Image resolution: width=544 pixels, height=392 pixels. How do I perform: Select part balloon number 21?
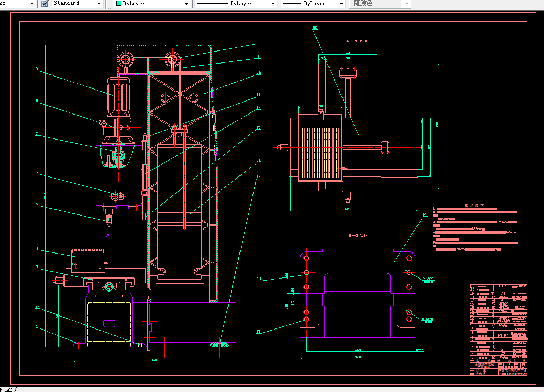(x=425, y=214)
